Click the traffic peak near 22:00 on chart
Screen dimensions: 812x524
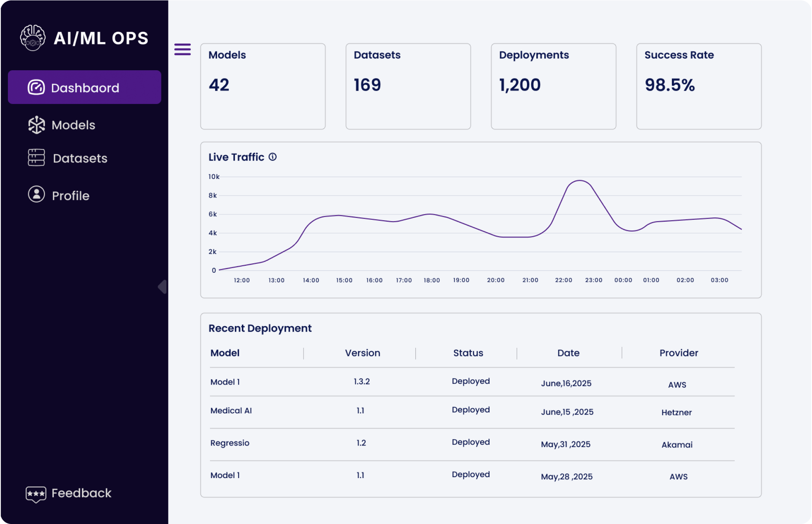pyautogui.click(x=580, y=181)
